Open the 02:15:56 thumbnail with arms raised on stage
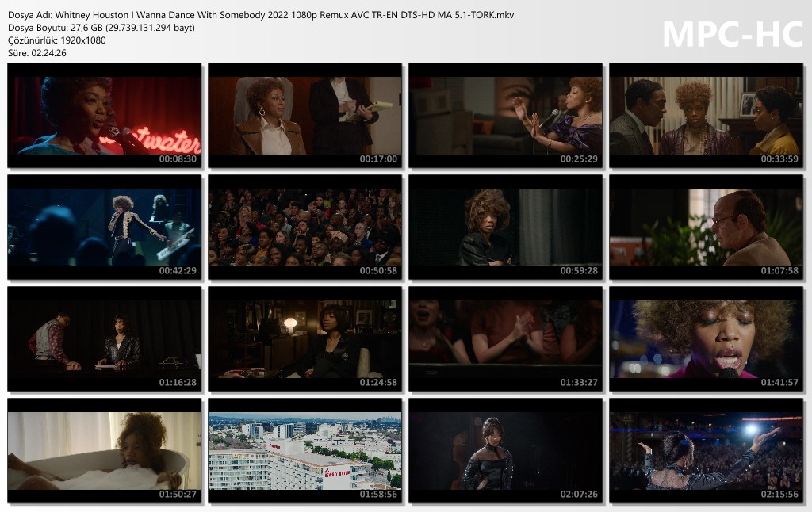 (x=707, y=451)
